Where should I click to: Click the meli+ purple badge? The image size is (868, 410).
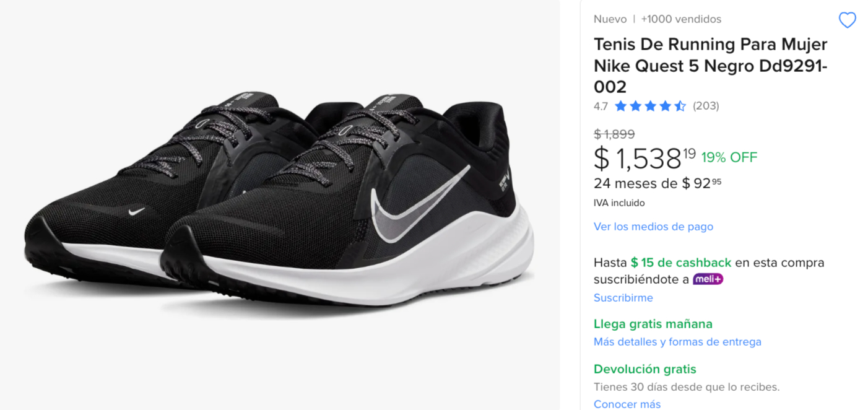click(708, 279)
